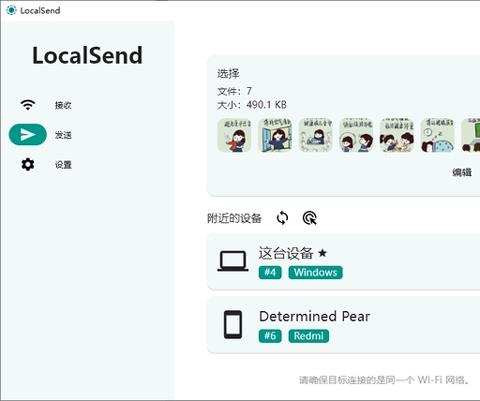Image resolution: width=480 pixels, height=401 pixels.
Task: Click the sixth thumbnail with sleeping figure
Action: pos(438,135)
